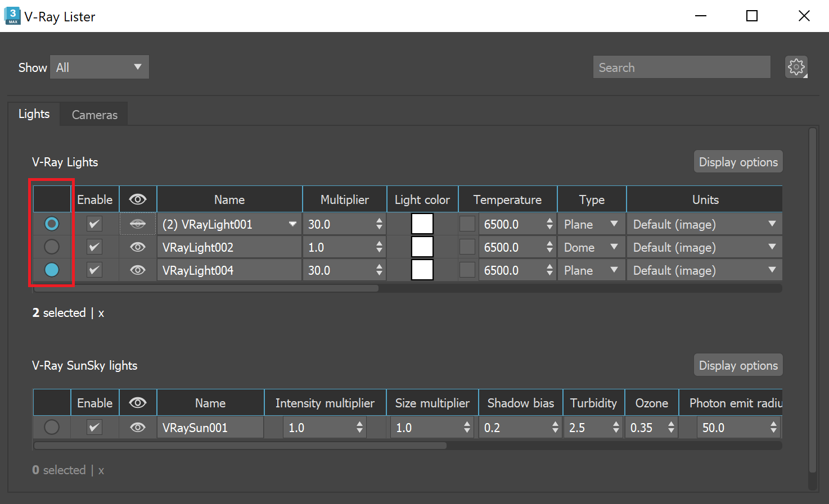Viewport: 829px width, 504px height.
Task: Toggle visibility eye for VRaySun001
Action: [x=138, y=428]
